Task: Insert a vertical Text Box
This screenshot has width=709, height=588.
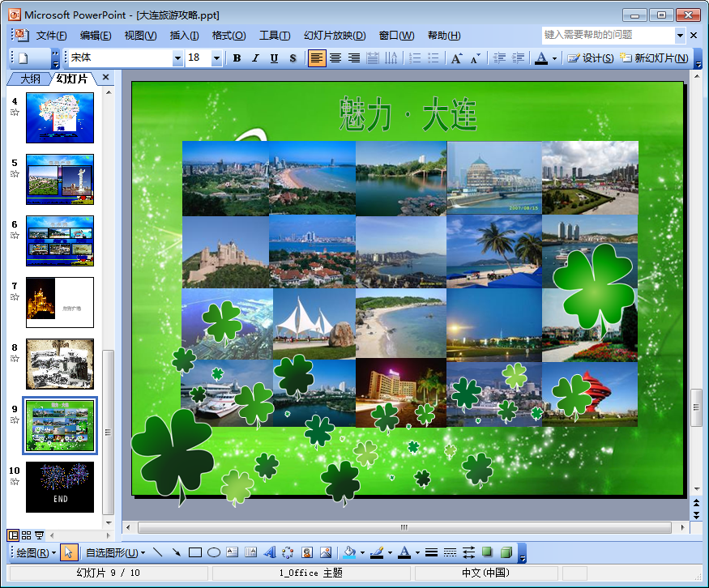Action: pyautogui.click(x=250, y=552)
